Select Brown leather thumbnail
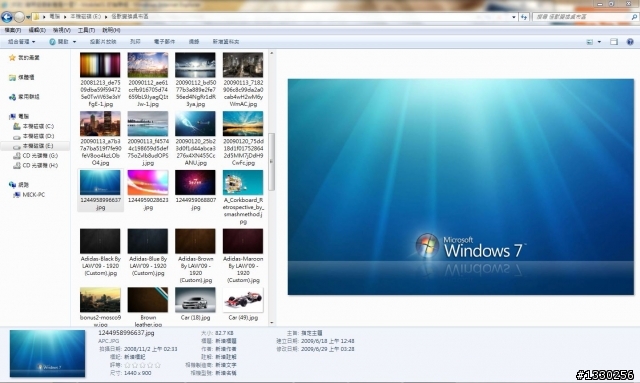This screenshot has width=640, height=383. pos(148,300)
